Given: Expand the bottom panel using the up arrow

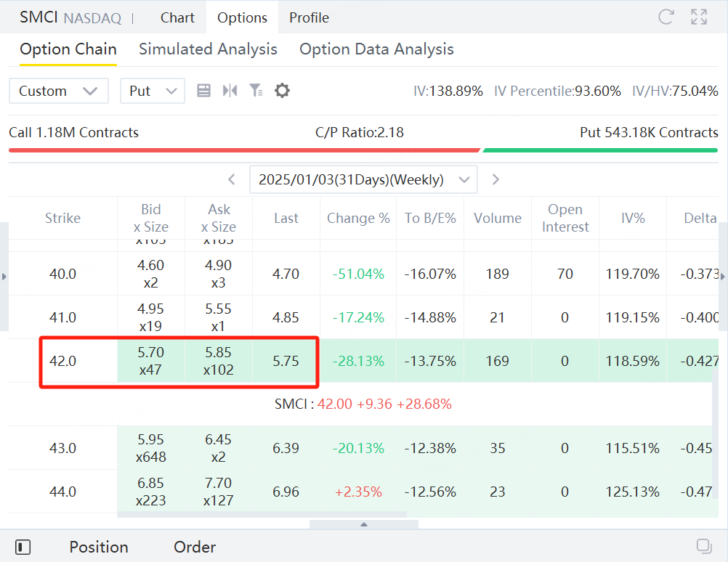Looking at the screenshot, I should pos(364,524).
